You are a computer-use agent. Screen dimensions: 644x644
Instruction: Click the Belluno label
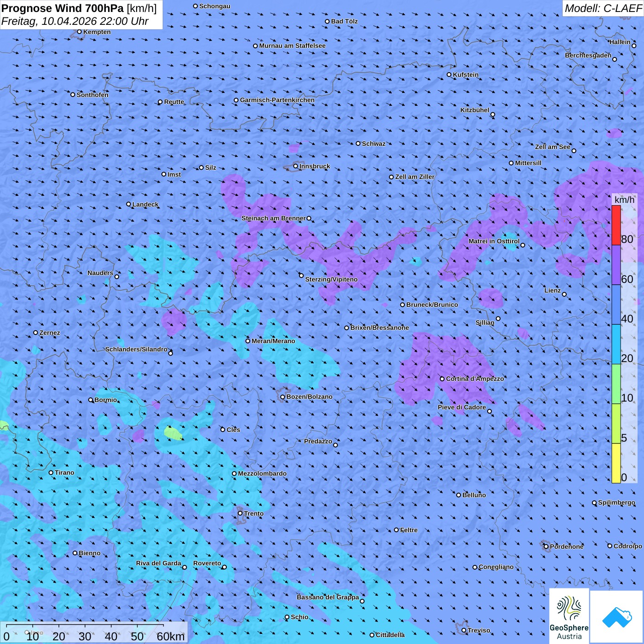474,495
